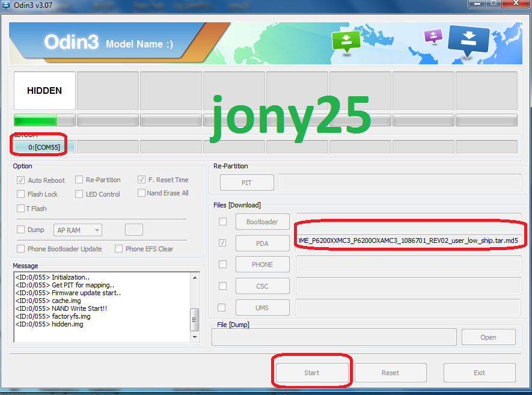
Task: Click the File [Dump] path field
Action: coord(334,337)
